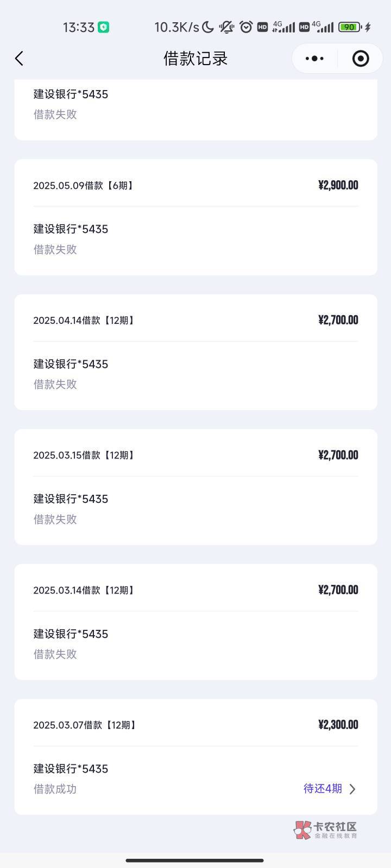Open the 待还4期 repayment link
Viewport: 391px width, 868px height.
pyautogui.click(x=323, y=789)
